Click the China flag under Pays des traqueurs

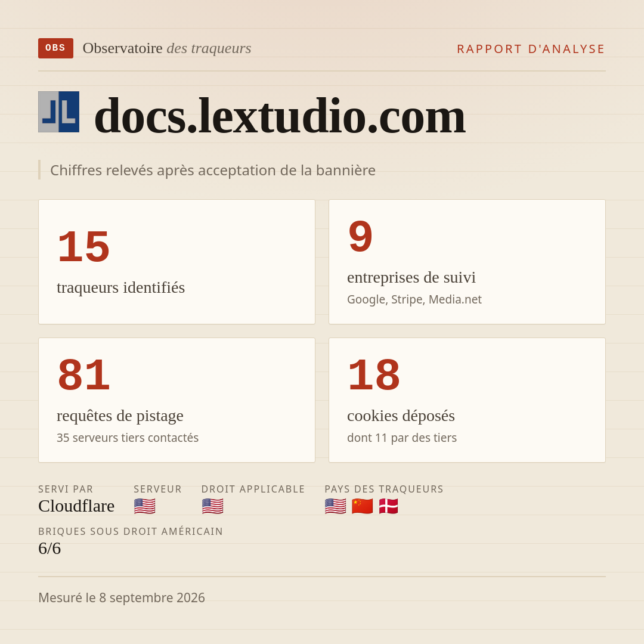[362, 506]
